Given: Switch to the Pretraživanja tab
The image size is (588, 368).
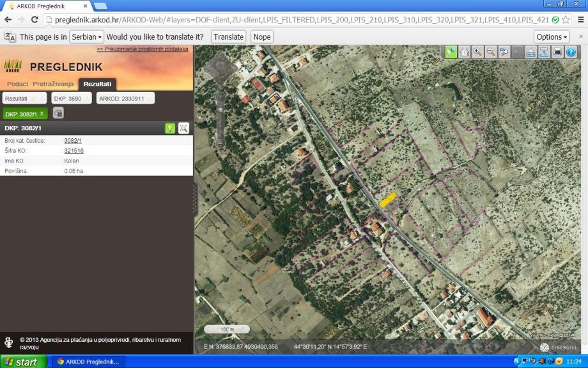Looking at the screenshot, I should [x=54, y=84].
